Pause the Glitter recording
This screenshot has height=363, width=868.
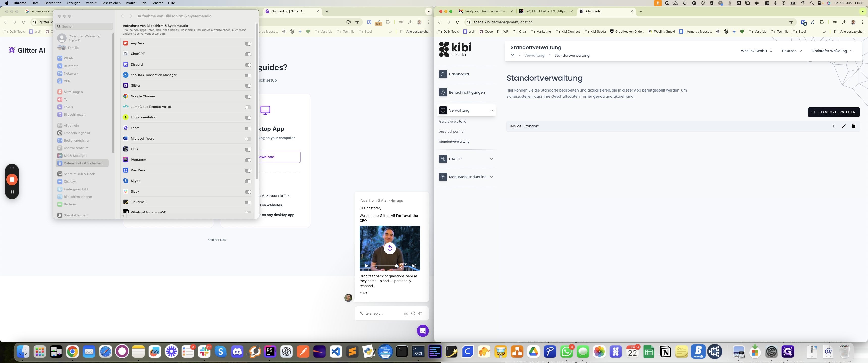pos(12,192)
